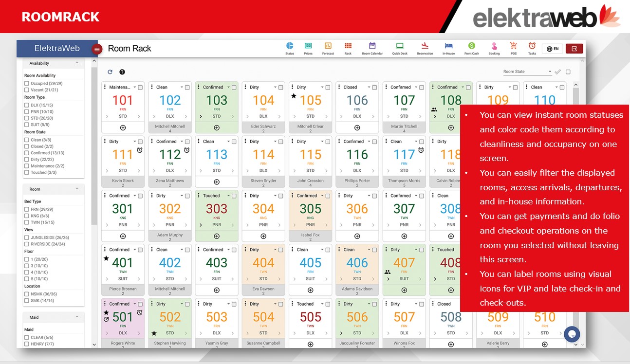Refresh the room rack
Image resolution: width=630 pixels, height=364 pixels.
(110, 72)
